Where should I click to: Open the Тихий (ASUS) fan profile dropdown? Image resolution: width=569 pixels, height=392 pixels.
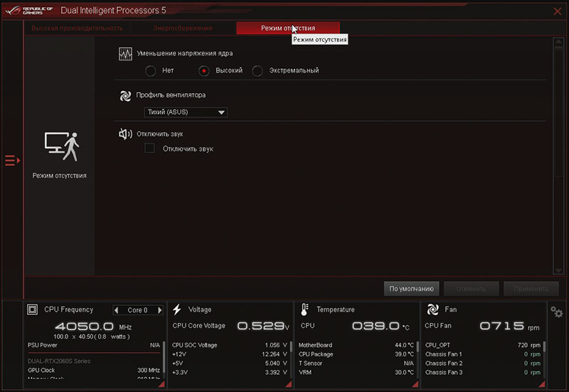click(186, 112)
